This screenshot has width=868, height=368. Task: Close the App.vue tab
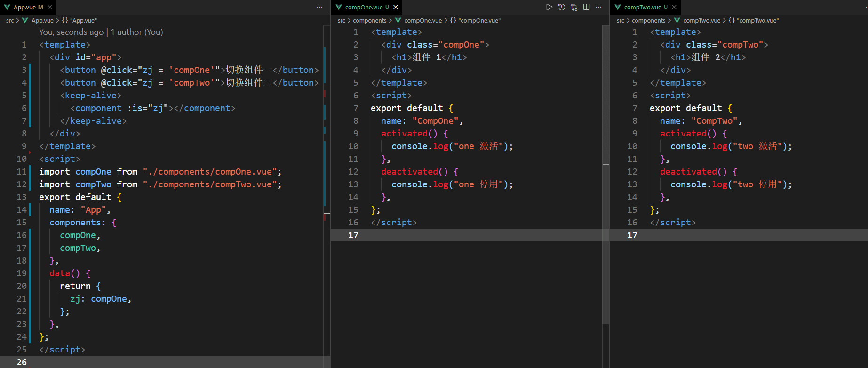pyautogui.click(x=50, y=7)
